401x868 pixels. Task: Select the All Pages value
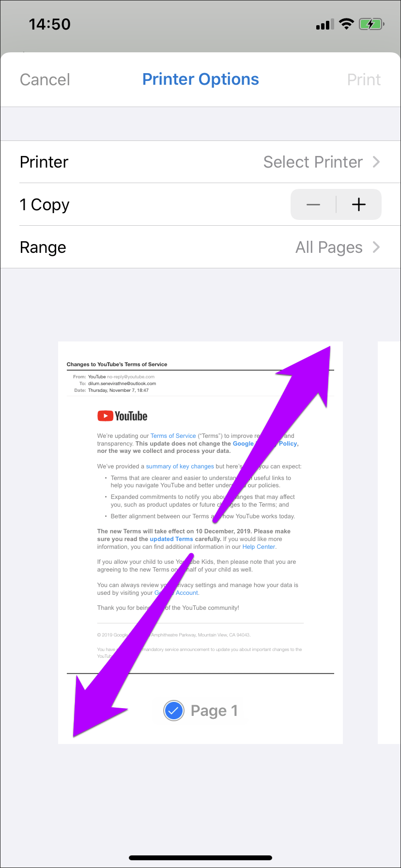[x=329, y=248]
